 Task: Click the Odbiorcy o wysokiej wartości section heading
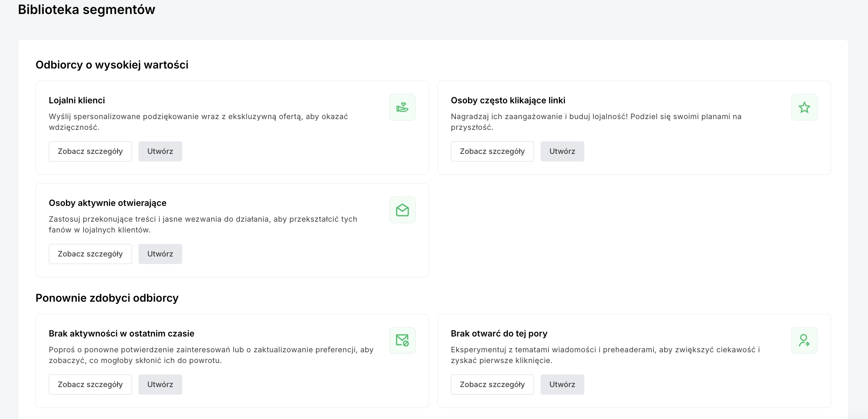(112, 65)
